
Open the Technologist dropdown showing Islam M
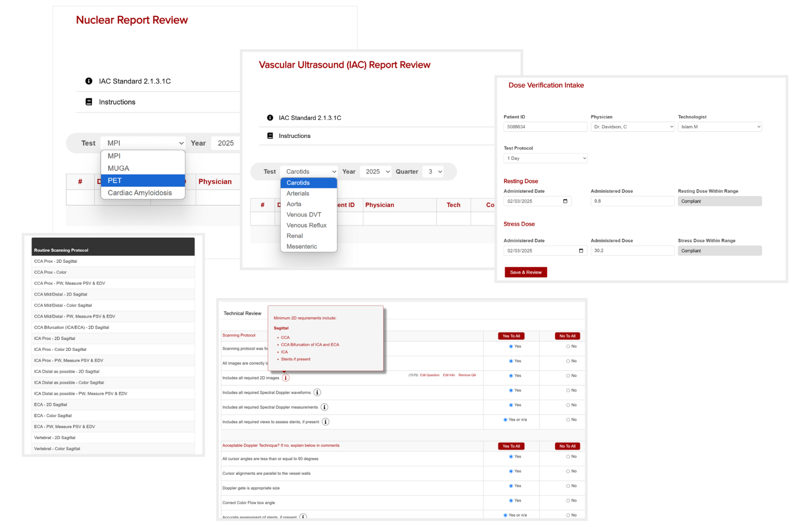point(719,127)
